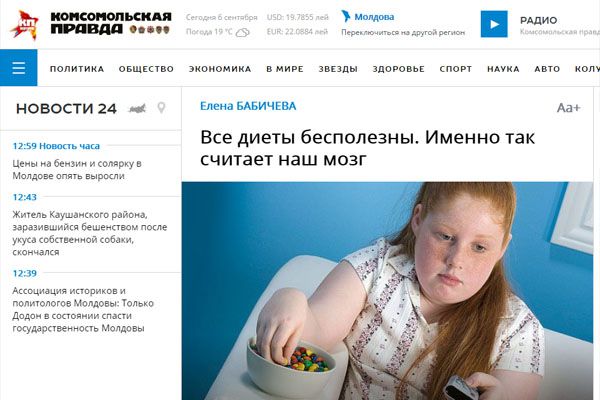Open the Здоровье section

pos(399,69)
